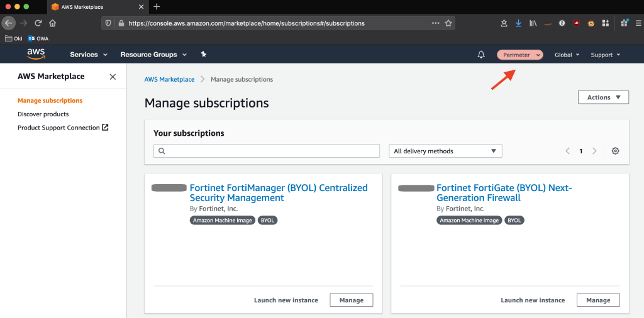Click the browser home icon

click(x=53, y=23)
